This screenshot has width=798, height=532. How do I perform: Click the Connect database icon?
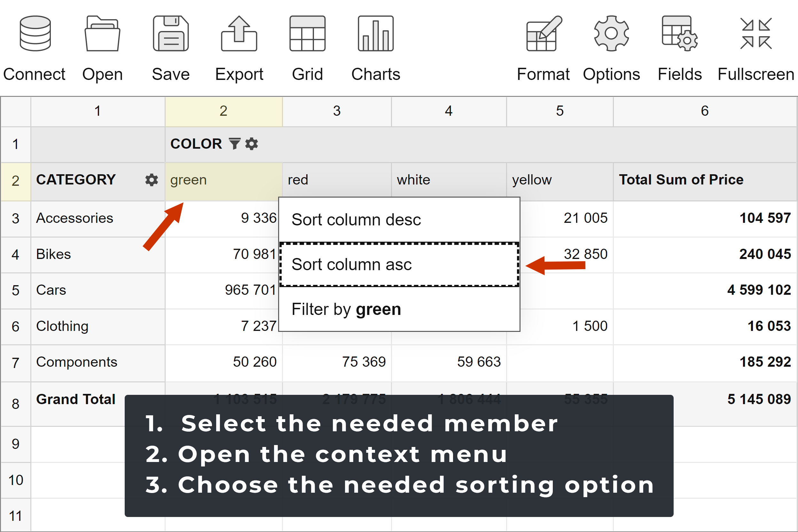pos(35,34)
